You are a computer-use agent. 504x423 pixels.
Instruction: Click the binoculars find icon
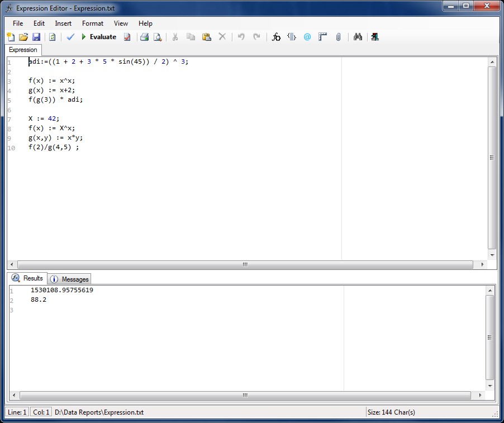coord(358,37)
